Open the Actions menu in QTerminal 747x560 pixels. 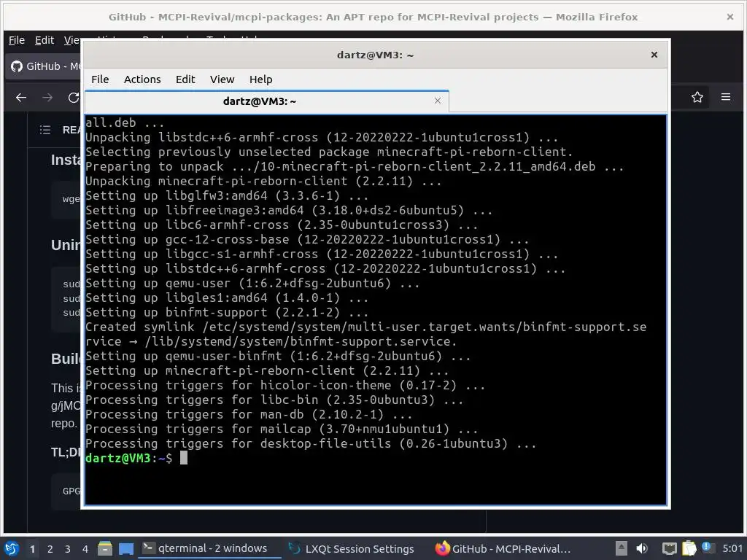tap(142, 79)
